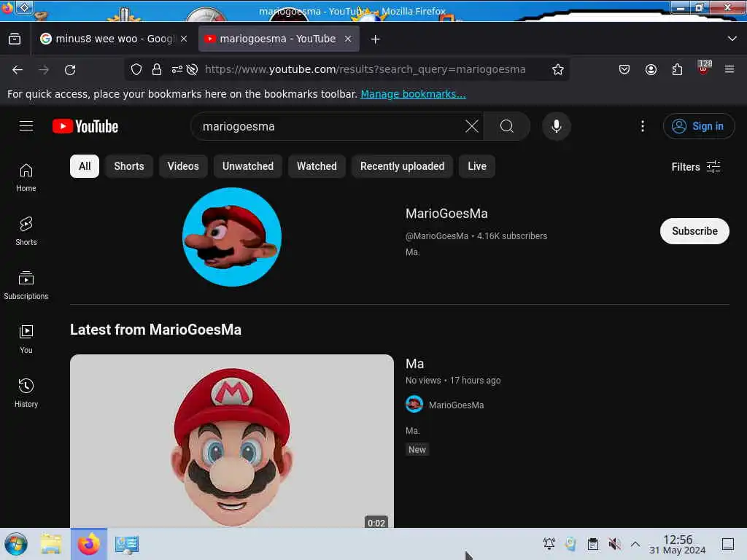The width and height of the screenshot is (747, 560).
Task: Open YouTube settings three-dot menu
Action: click(x=643, y=126)
